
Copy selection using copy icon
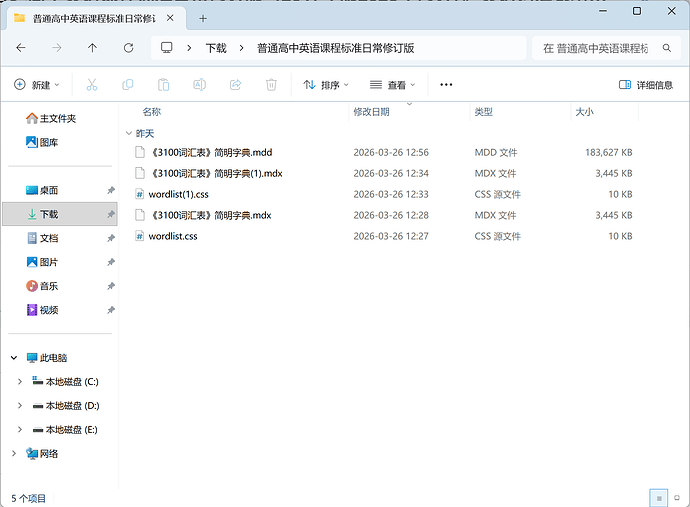(x=128, y=84)
